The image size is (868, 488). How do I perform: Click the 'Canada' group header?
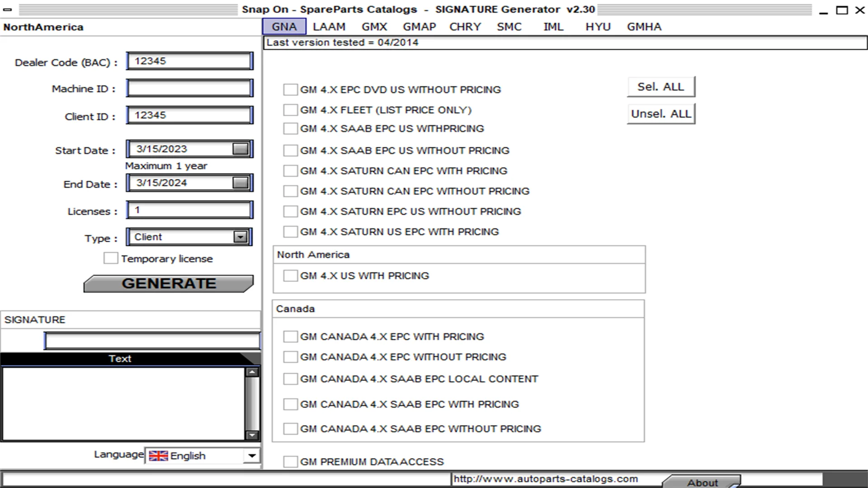coord(295,309)
